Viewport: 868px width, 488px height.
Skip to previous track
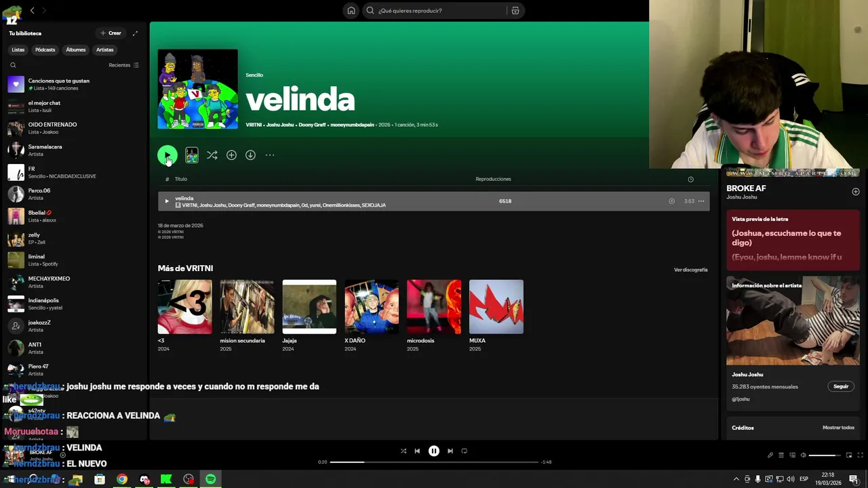tap(417, 451)
